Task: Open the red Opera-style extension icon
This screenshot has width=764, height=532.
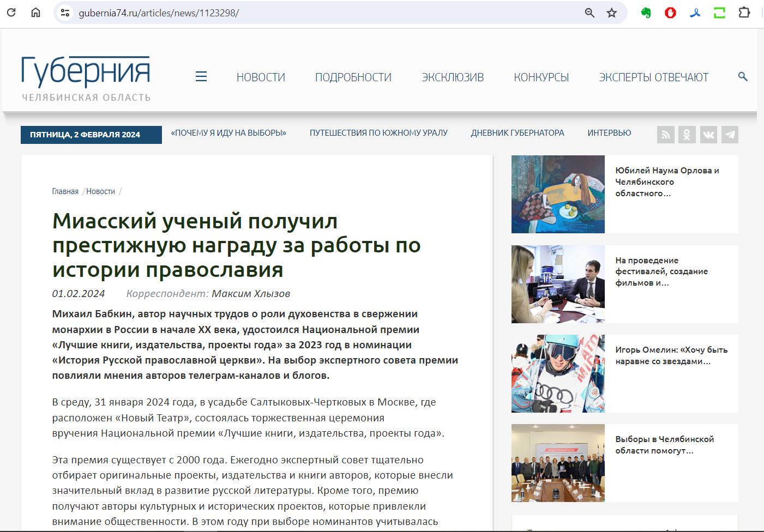Action: tap(671, 13)
